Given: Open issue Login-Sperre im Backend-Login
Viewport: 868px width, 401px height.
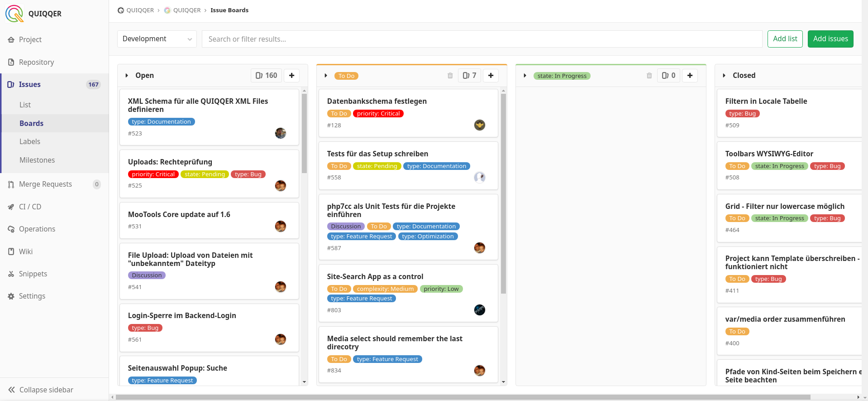Looking at the screenshot, I should click(182, 315).
